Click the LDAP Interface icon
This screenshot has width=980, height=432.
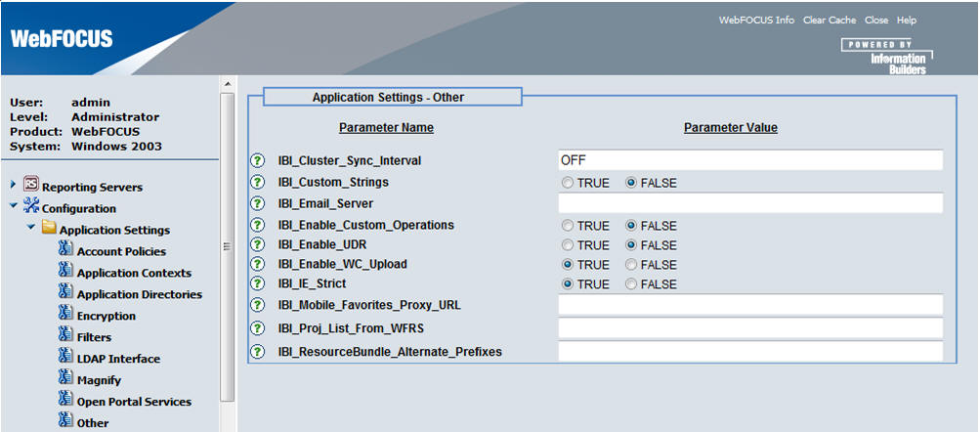[x=66, y=355]
